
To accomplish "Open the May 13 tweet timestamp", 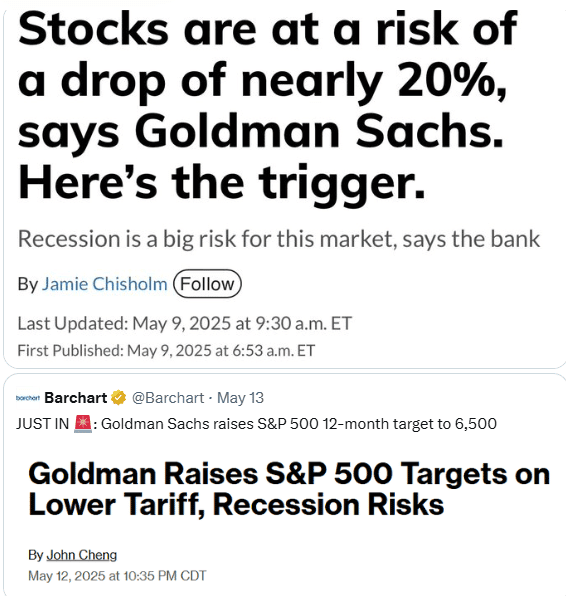I will point(240,398).
